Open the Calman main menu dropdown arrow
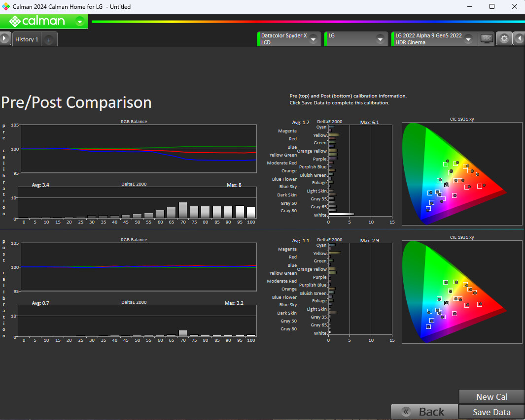The image size is (525, 420). click(80, 21)
